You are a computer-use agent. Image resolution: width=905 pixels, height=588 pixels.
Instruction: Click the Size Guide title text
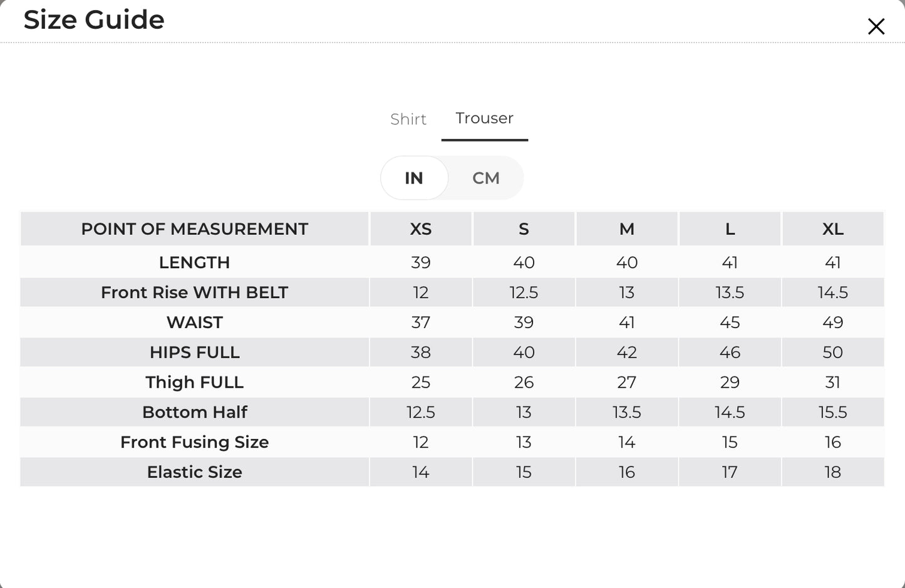[94, 19]
